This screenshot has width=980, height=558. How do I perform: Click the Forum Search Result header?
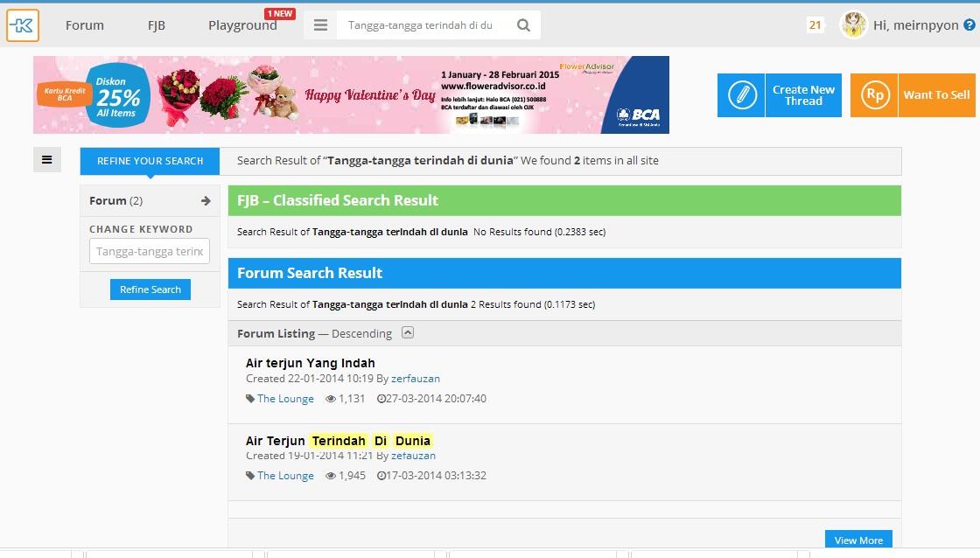coord(564,273)
